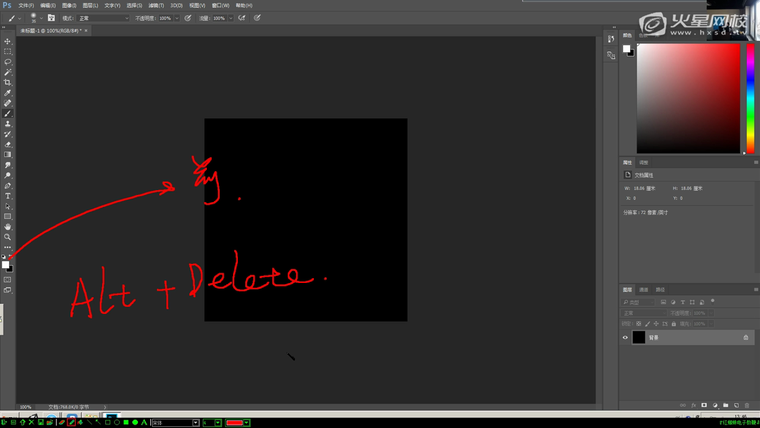Expand the brush opacity 100% dropdown
The image size is (760, 428).
point(178,18)
